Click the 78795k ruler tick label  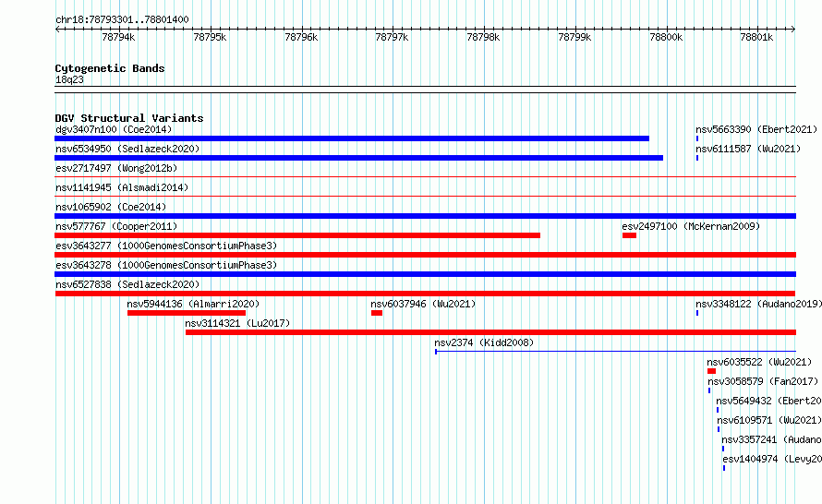(x=210, y=37)
